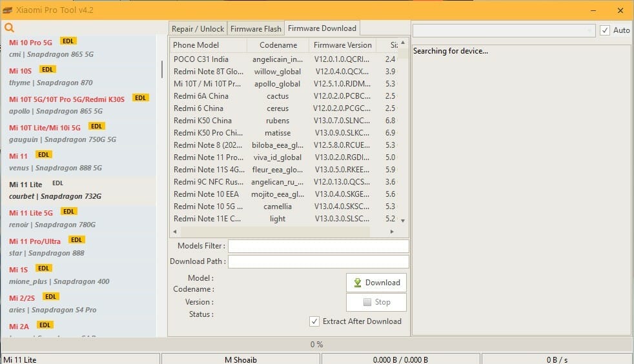Select the Redmi Note 8 (202... row
The height and width of the screenshot is (364, 634).
click(285, 145)
